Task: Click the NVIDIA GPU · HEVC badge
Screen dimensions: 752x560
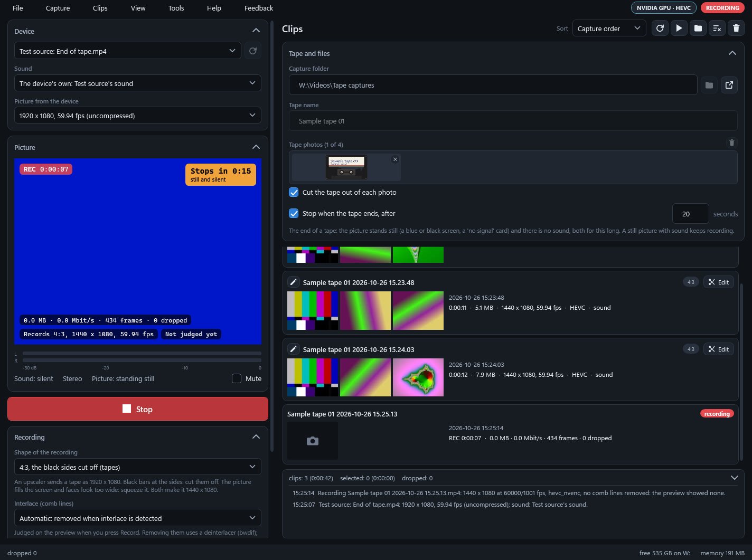Action: coord(664,8)
